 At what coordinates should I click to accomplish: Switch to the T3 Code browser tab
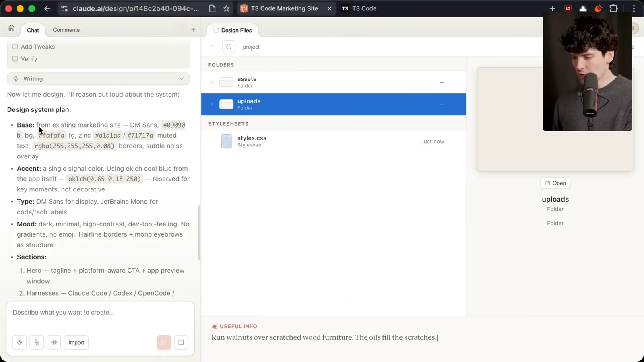359,8
